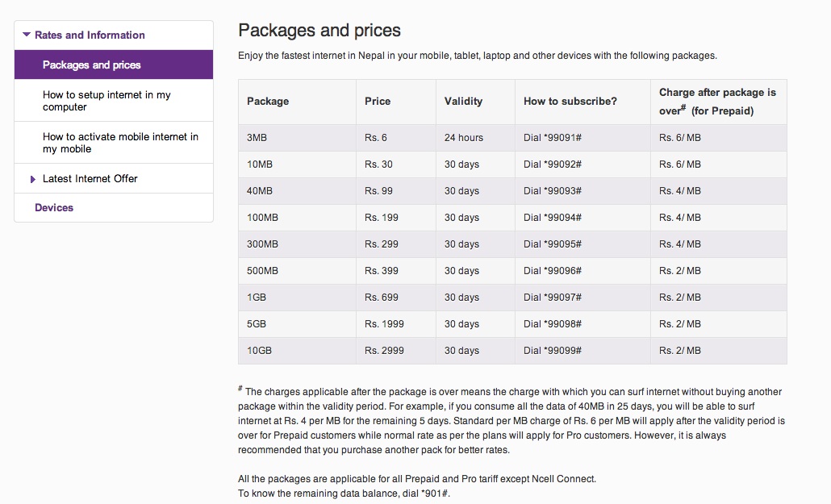Click the Rs. 2999 price cell
Image resolution: width=831 pixels, height=504 pixels.
tap(384, 351)
